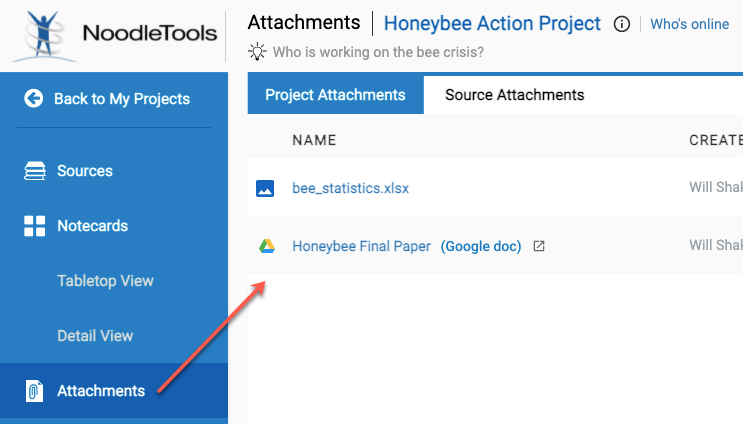
Task: Click the NoodleTools logo
Action: 114,33
